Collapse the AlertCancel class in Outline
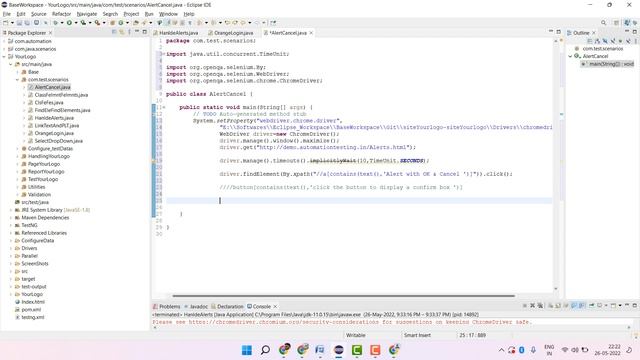This screenshot has width=640, height=360. click(570, 56)
